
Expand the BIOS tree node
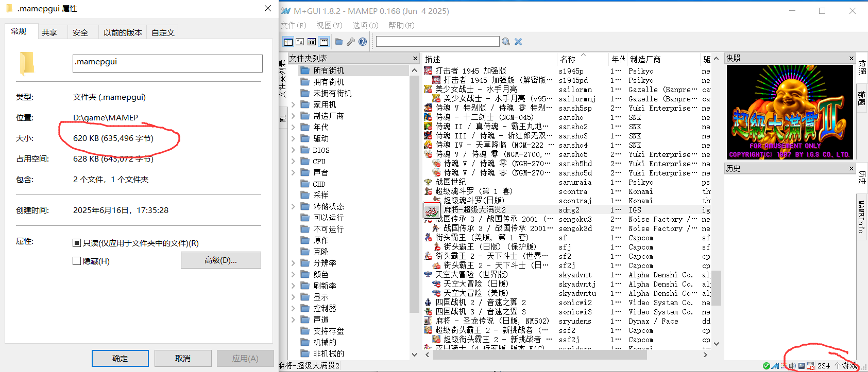click(293, 150)
